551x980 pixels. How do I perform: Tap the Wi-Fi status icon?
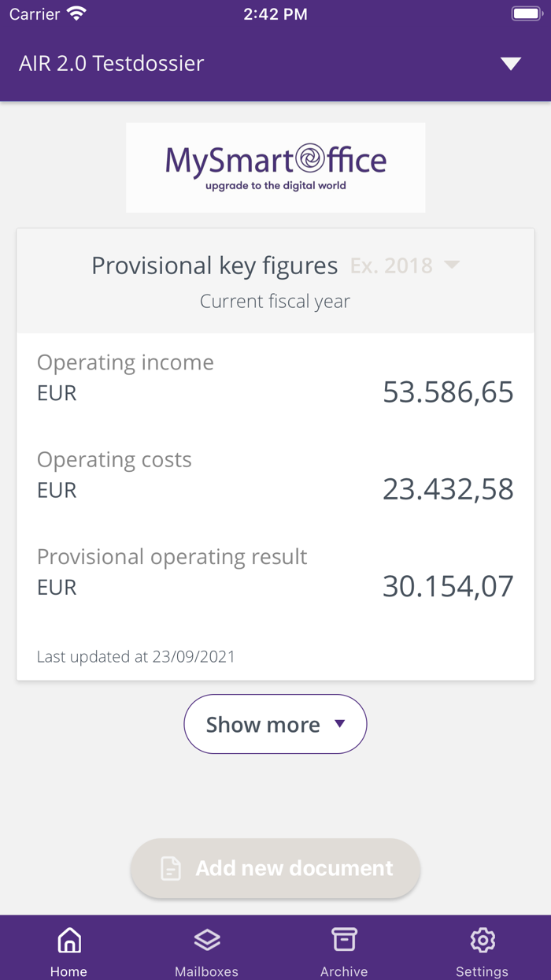[77, 14]
